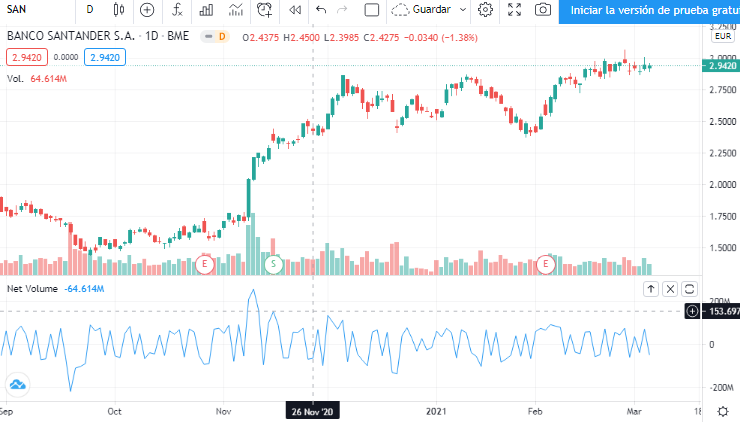Screen dimensions: 740x422
Task: Open the chart settings gear
Action: pos(485,9)
